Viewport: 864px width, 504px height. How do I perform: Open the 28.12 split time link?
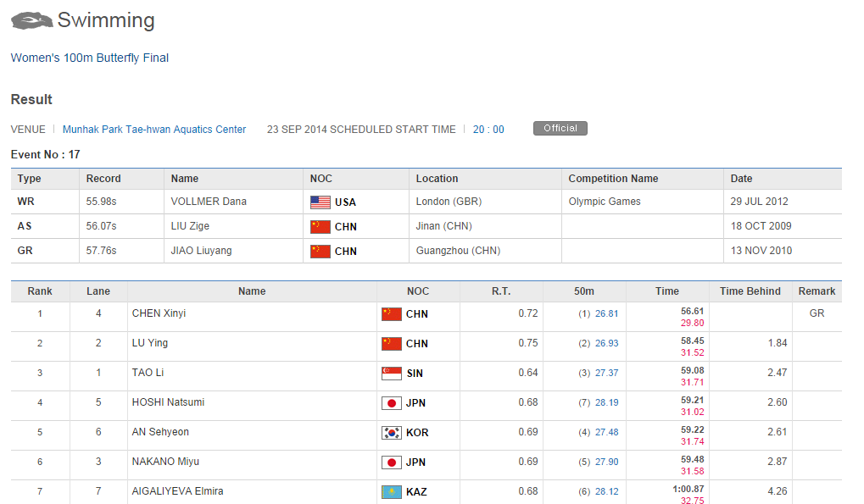click(x=607, y=491)
